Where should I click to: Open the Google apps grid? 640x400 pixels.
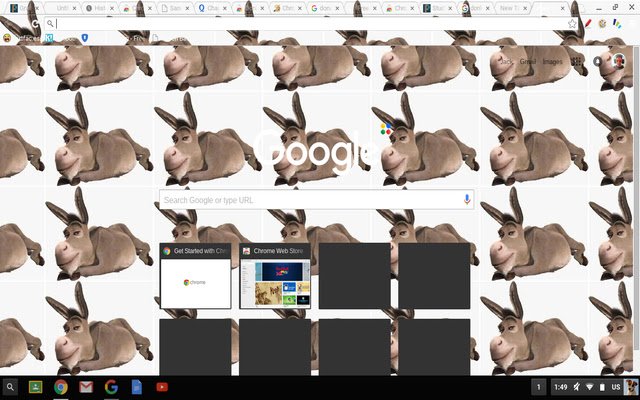pyautogui.click(x=576, y=62)
